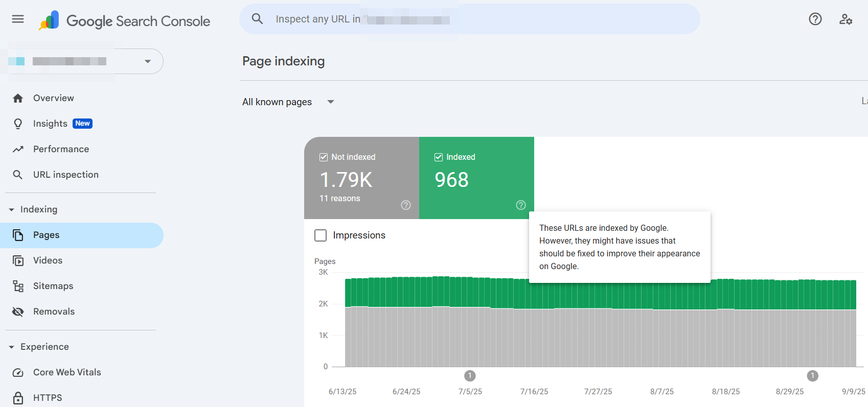Open the Sitemaps page
Screen dimensions: 868x407
coord(53,286)
